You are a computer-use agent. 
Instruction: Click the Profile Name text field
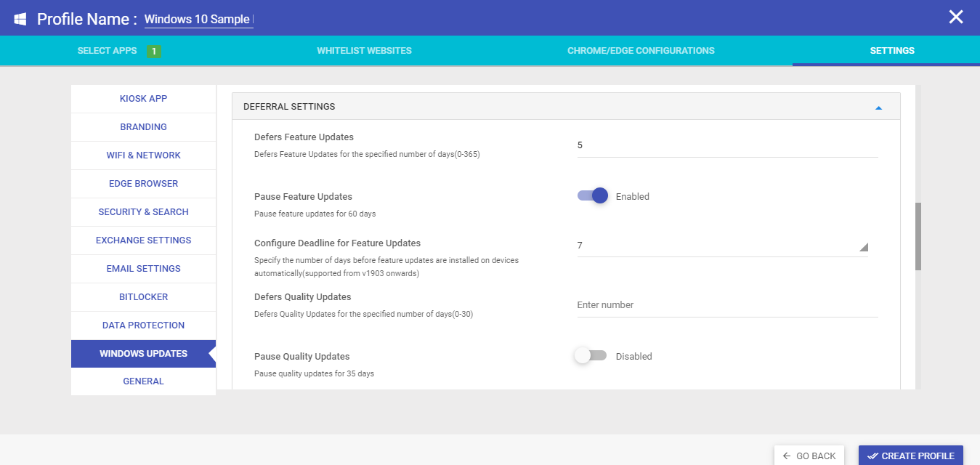click(x=199, y=20)
